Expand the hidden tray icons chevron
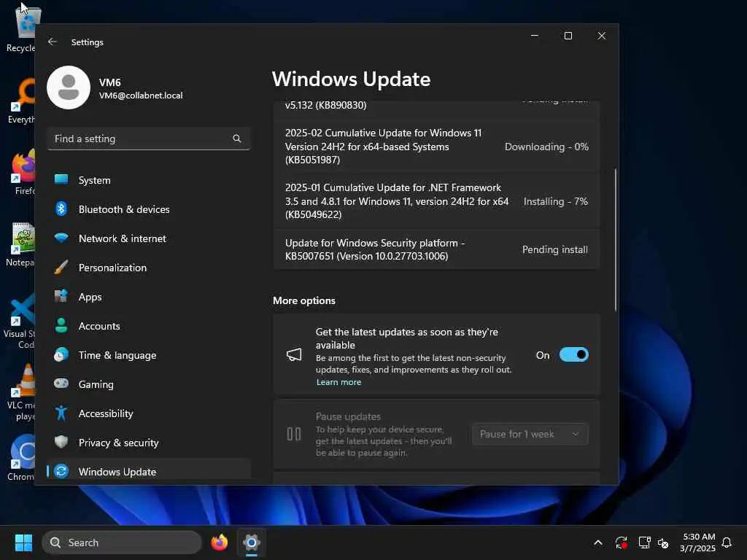Screen dimensions: 747x560 coord(598,542)
